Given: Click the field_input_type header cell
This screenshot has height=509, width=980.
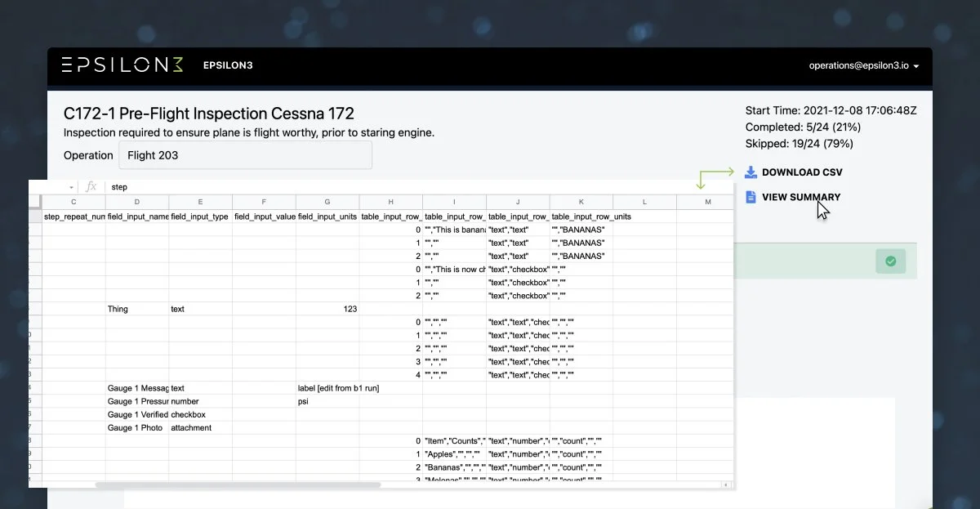Looking at the screenshot, I should 201,217.
